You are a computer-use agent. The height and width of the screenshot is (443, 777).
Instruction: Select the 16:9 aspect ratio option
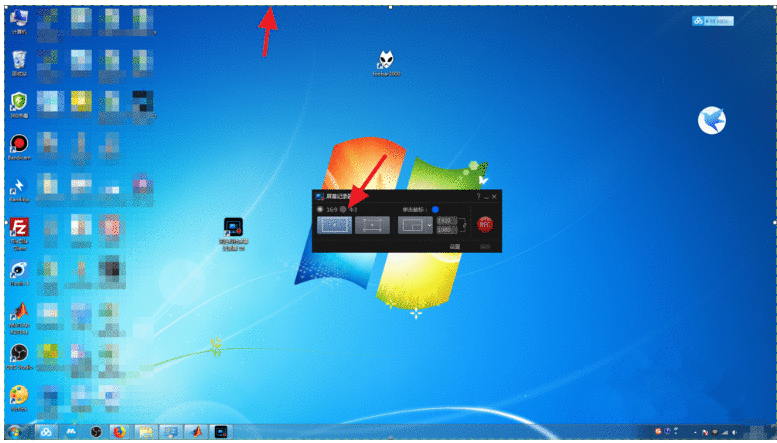320,209
